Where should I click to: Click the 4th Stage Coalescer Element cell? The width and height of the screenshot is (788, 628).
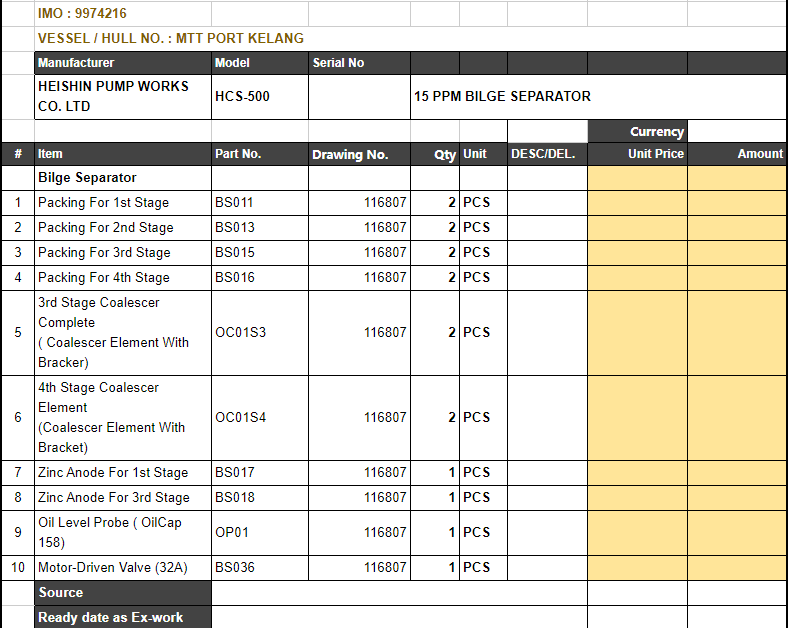coord(122,417)
